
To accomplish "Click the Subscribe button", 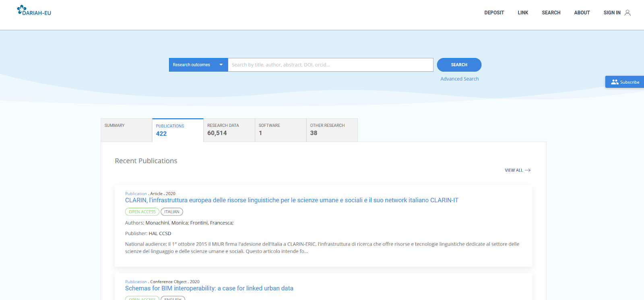I will (625, 82).
